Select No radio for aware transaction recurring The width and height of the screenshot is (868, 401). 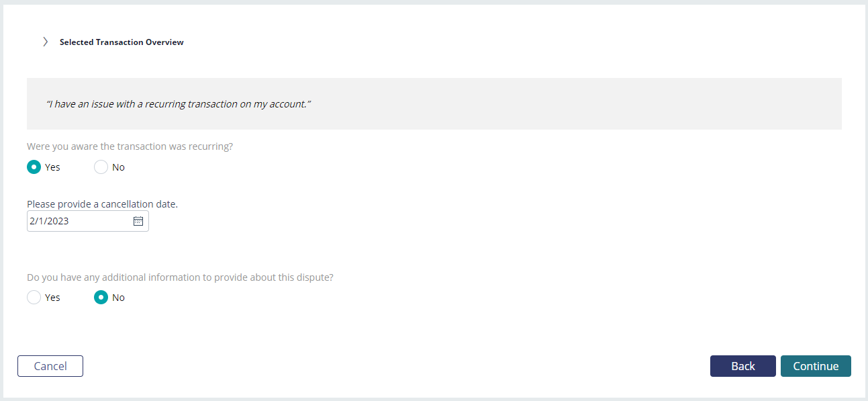(x=101, y=167)
